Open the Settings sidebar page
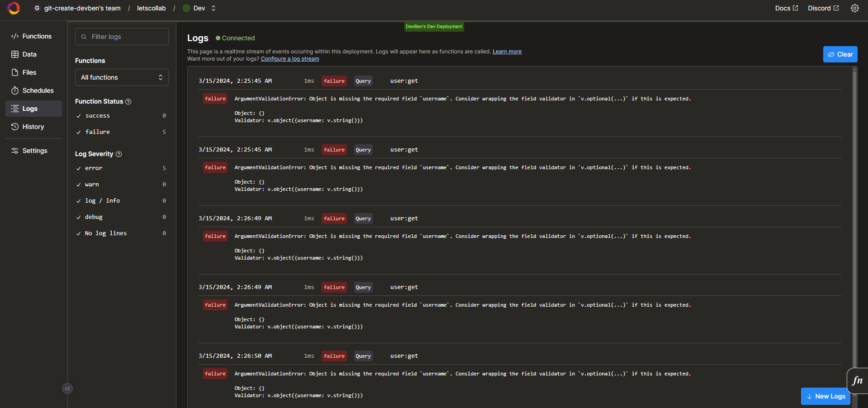The height and width of the screenshot is (408, 868). click(x=33, y=151)
